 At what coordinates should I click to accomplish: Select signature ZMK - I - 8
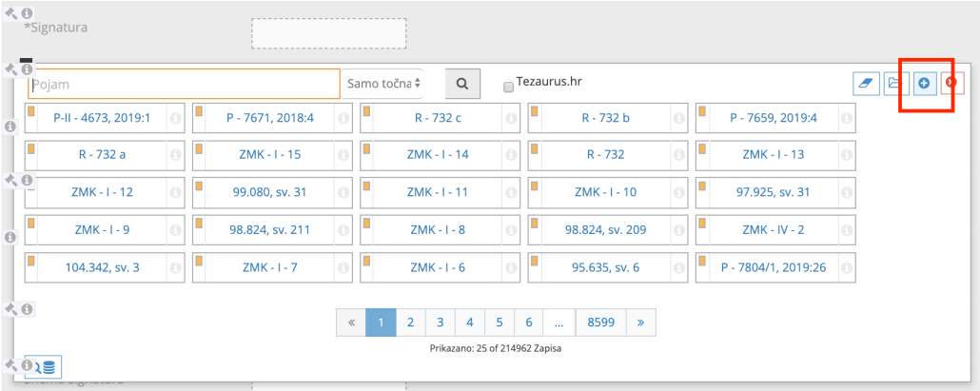tap(438, 230)
